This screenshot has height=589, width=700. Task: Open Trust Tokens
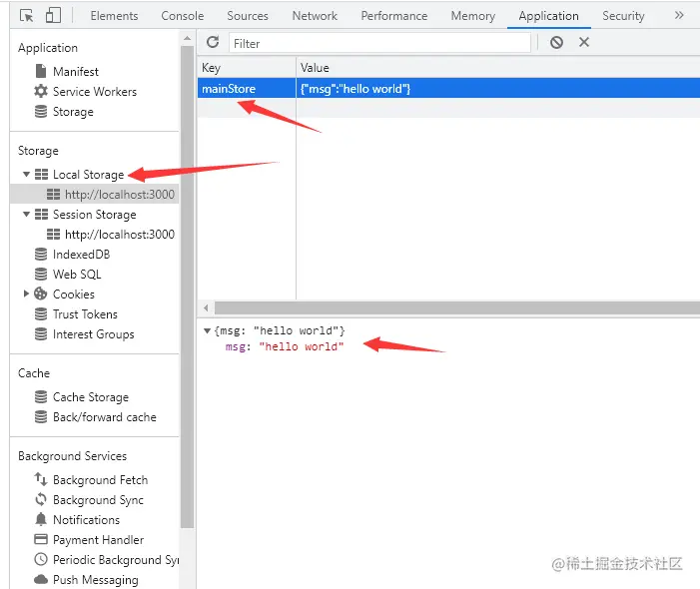(x=85, y=314)
